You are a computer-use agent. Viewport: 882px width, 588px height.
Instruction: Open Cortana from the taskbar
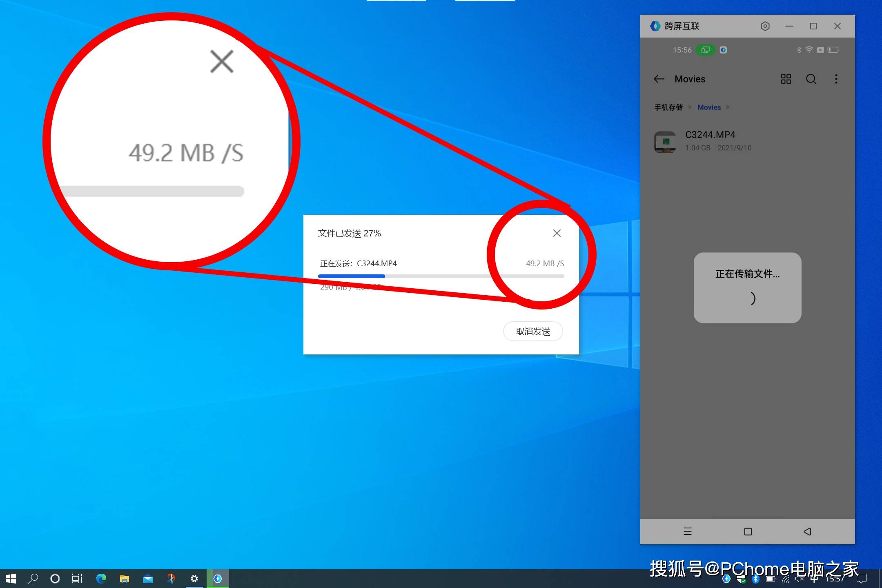click(x=55, y=579)
